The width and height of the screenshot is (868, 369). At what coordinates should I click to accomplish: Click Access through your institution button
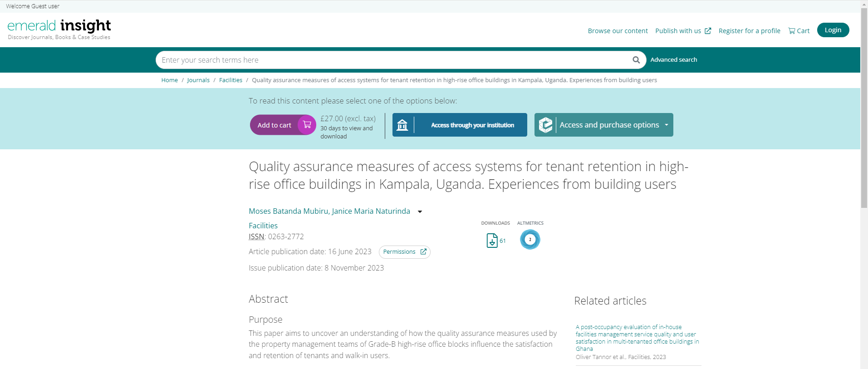pos(472,125)
